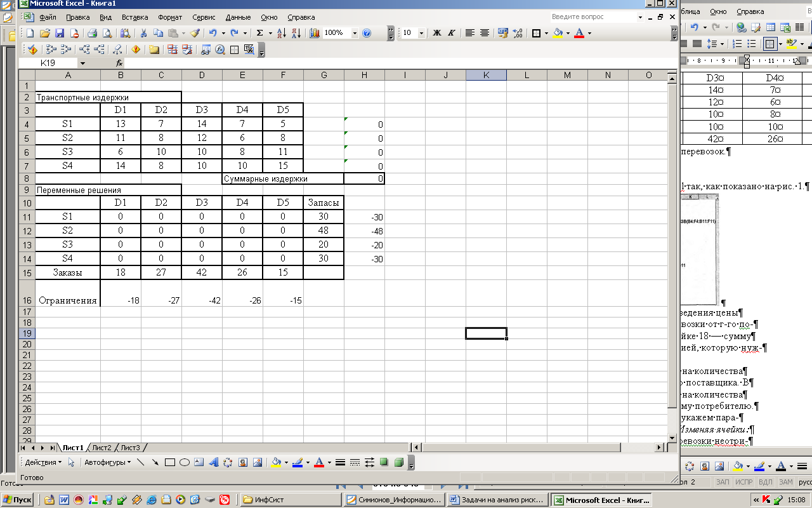The width and height of the screenshot is (812, 508).
Task: Insert a text box from drawing toolbar
Action: pyautogui.click(x=199, y=462)
